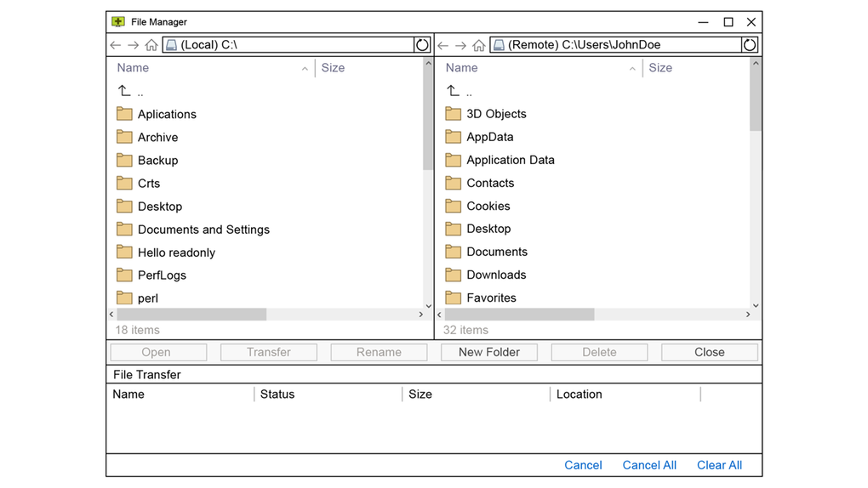This screenshot has width=868, height=488.
Task: Refresh the local C:\ directory listing
Action: [x=422, y=45]
